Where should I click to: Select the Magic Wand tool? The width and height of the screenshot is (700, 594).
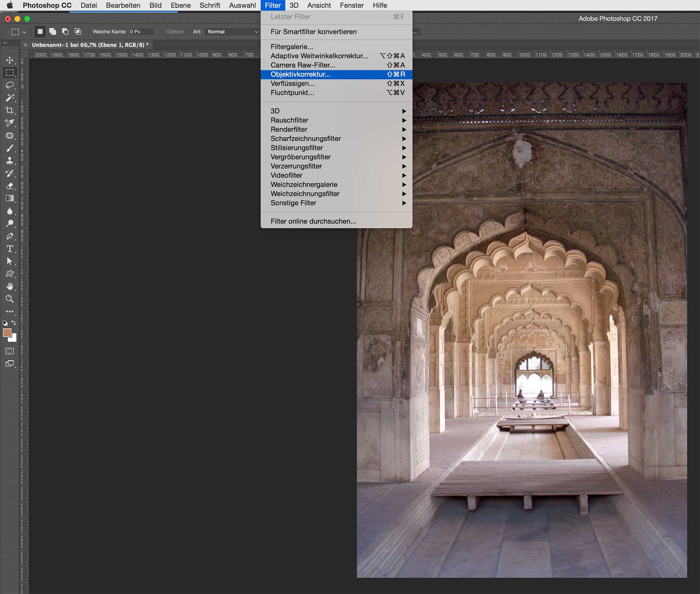tap(10, 98)
